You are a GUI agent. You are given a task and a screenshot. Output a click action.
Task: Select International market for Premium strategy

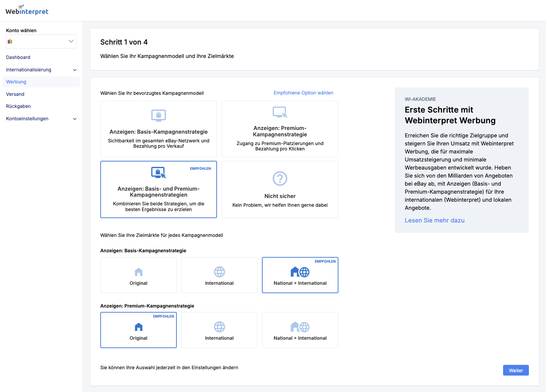click(x=219, y=330)
